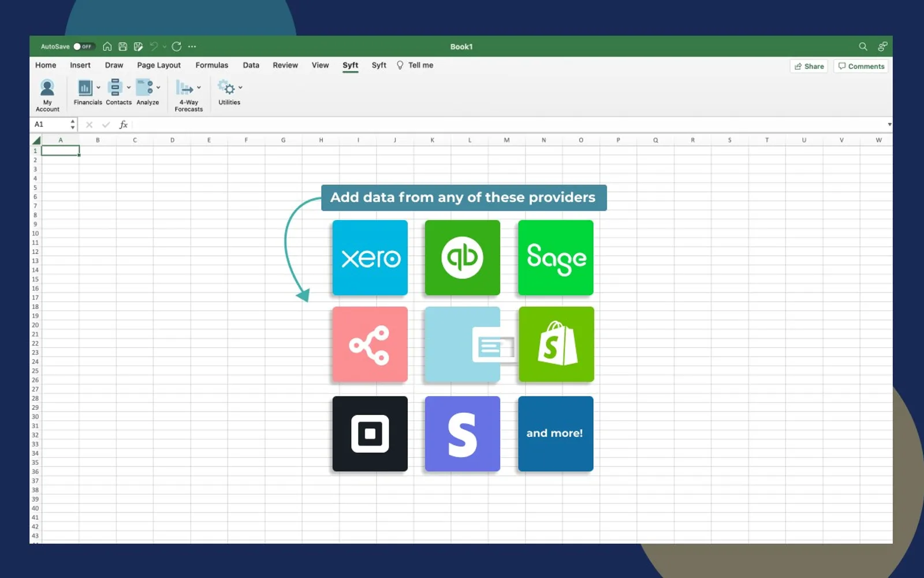Click the formula bar Enter checkmark icon
The height and width of the screenshot is (578, 924).
[106, 125]
